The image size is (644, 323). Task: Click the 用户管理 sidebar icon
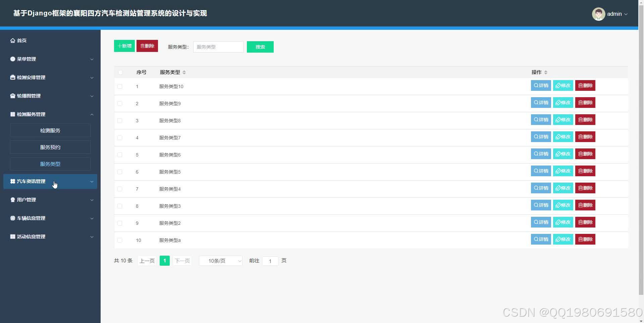coord(13,200)
